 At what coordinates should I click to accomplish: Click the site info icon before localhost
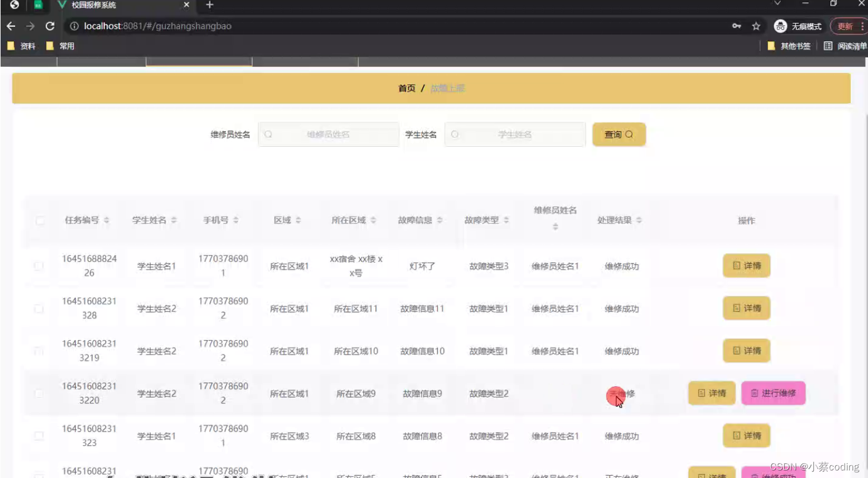pos(75,26)
